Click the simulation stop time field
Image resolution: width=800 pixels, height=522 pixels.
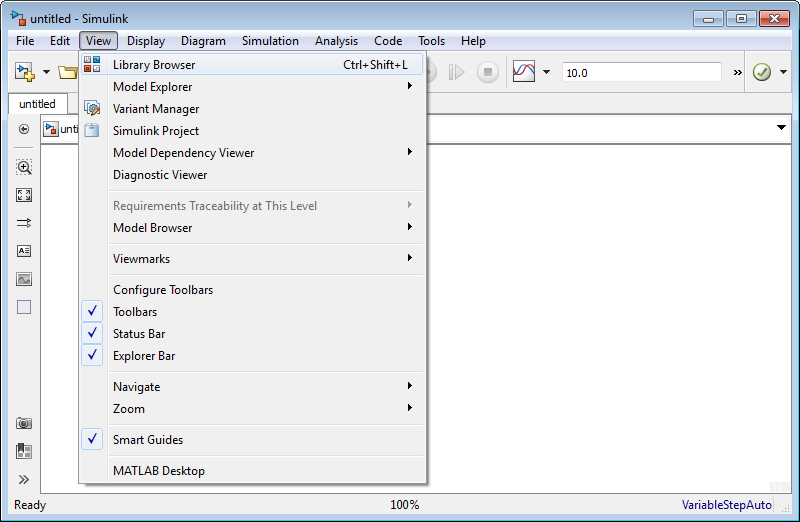click(642, 72)
